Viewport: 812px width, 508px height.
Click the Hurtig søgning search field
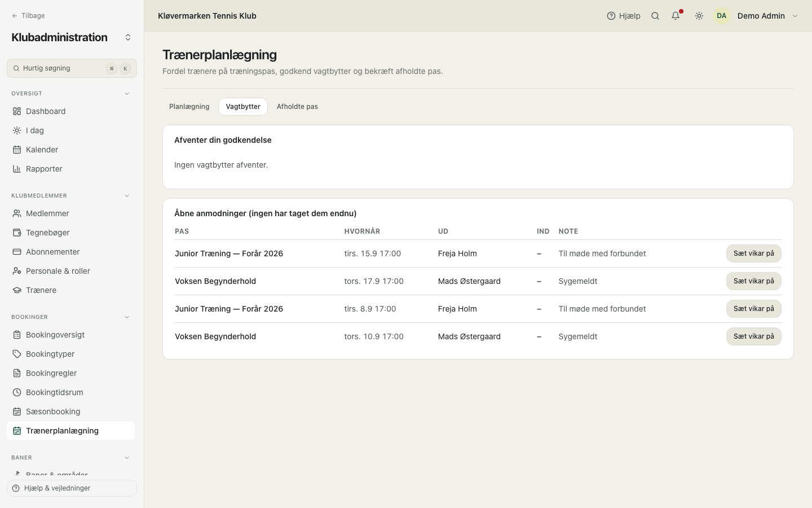coord(72,68)
